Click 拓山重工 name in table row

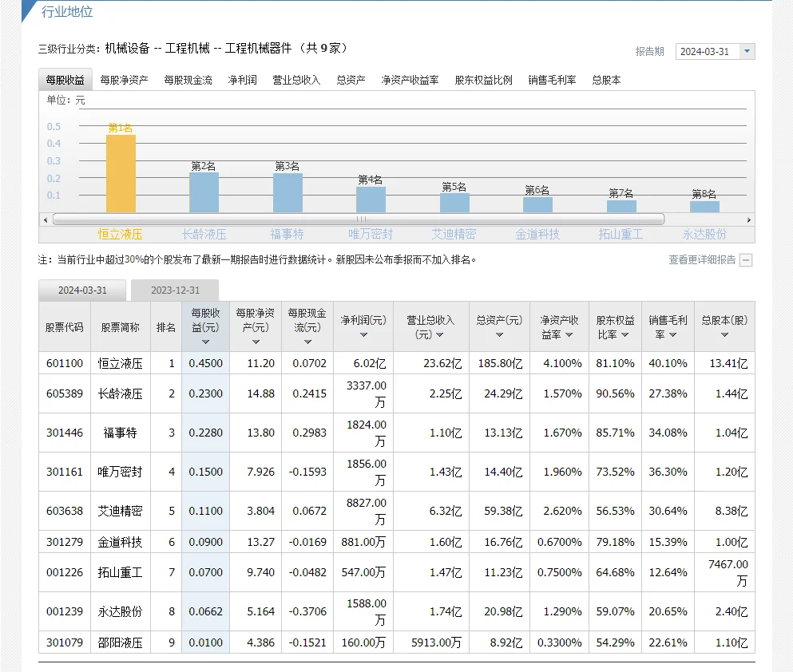pos(121,572)
